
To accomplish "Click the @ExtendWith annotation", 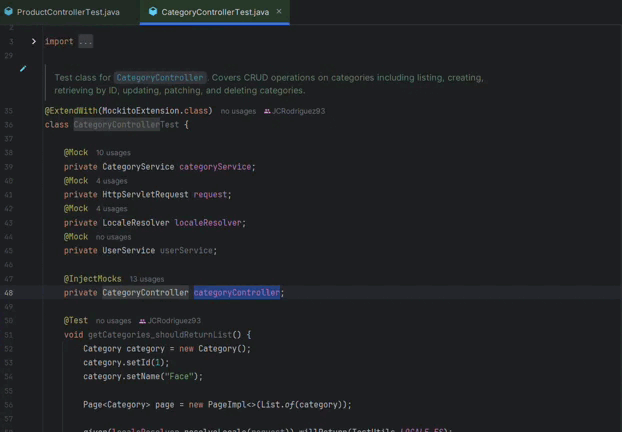I will pos(71,111).
